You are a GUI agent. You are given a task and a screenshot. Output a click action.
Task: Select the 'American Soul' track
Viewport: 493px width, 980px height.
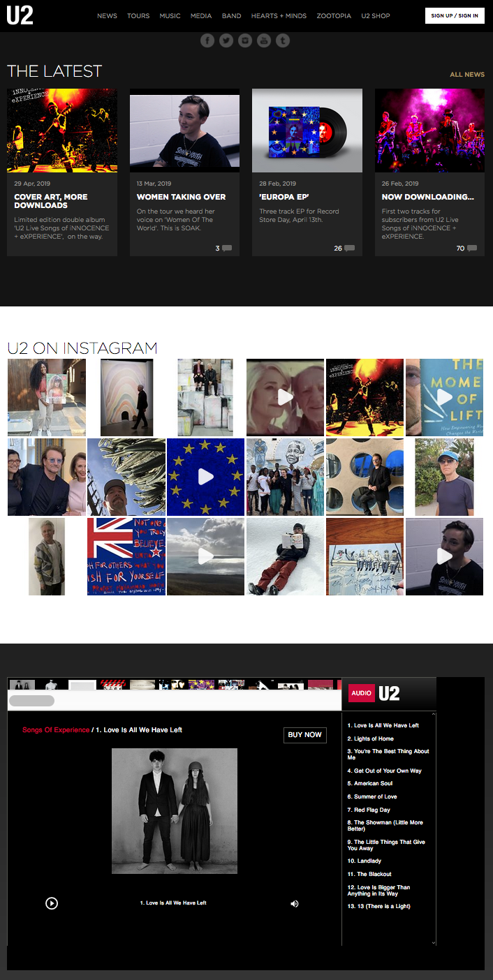click(370, 784)
